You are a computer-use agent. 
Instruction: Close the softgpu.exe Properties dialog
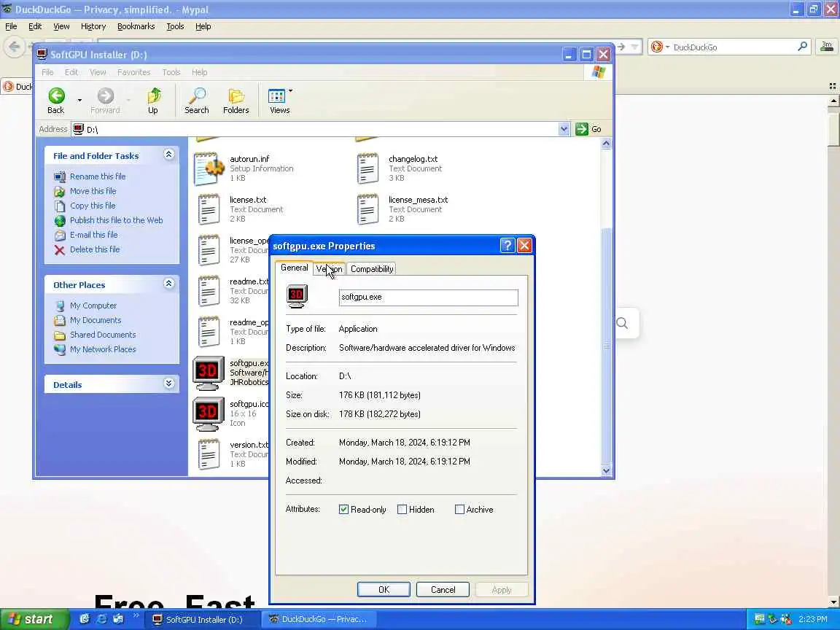pyautogui.click(x=524, y=245)
